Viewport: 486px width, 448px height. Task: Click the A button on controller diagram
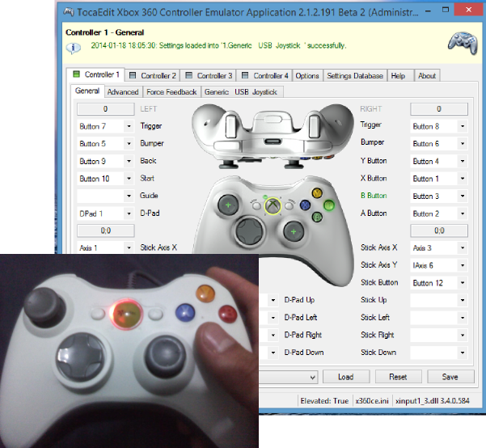coord(317,217)
